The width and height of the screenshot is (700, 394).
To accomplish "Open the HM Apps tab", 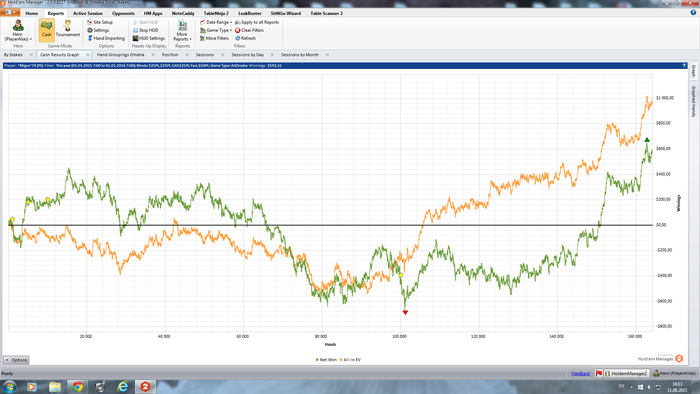I will pos(153,13).
